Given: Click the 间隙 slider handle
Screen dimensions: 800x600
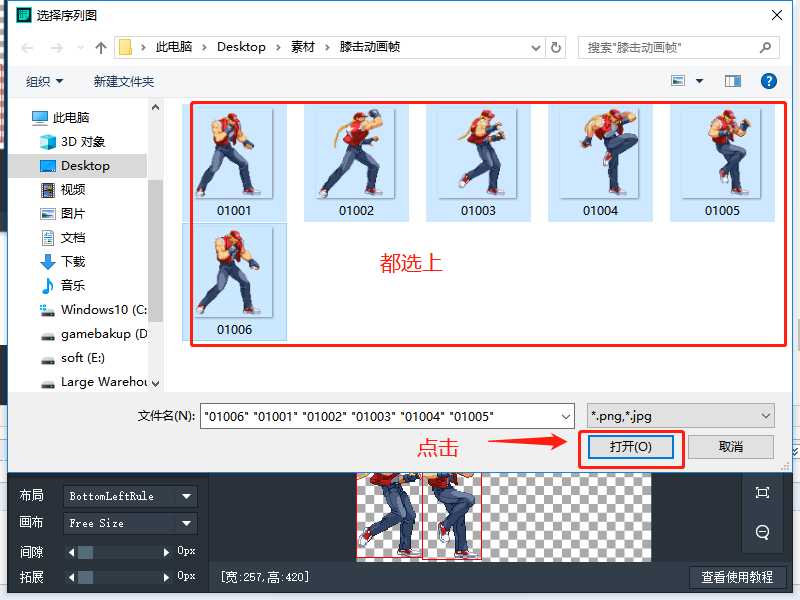Looking at the screenshot, I should click(x=85, y=552).
